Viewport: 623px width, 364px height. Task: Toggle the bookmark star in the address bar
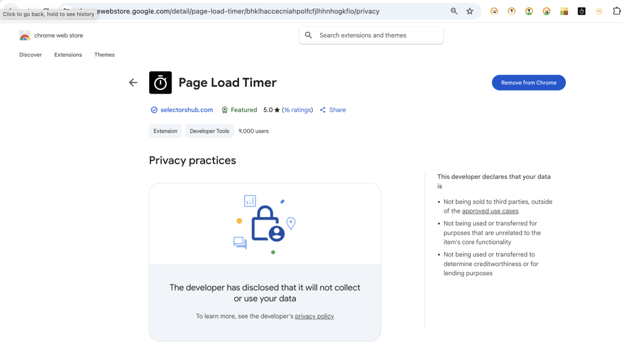pos(470,11)
